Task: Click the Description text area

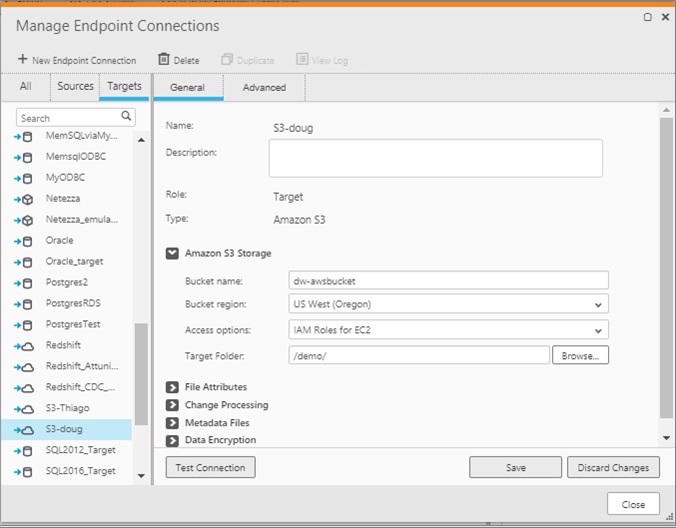Action: pos(435,158)
